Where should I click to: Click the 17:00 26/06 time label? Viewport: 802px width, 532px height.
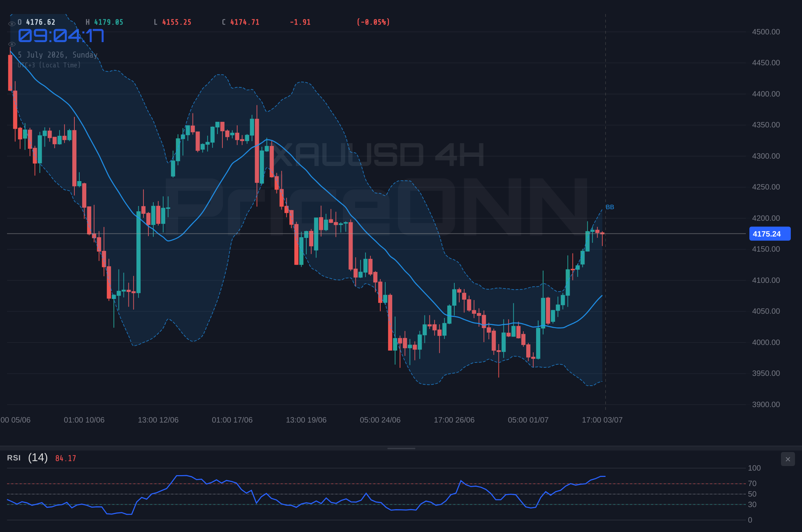pos(454,420)
